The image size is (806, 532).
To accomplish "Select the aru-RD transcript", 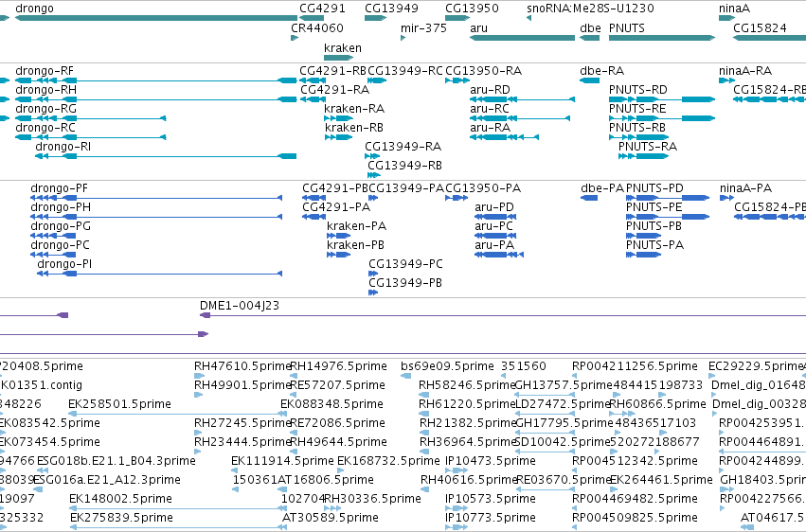I will [x=522, y=99].
